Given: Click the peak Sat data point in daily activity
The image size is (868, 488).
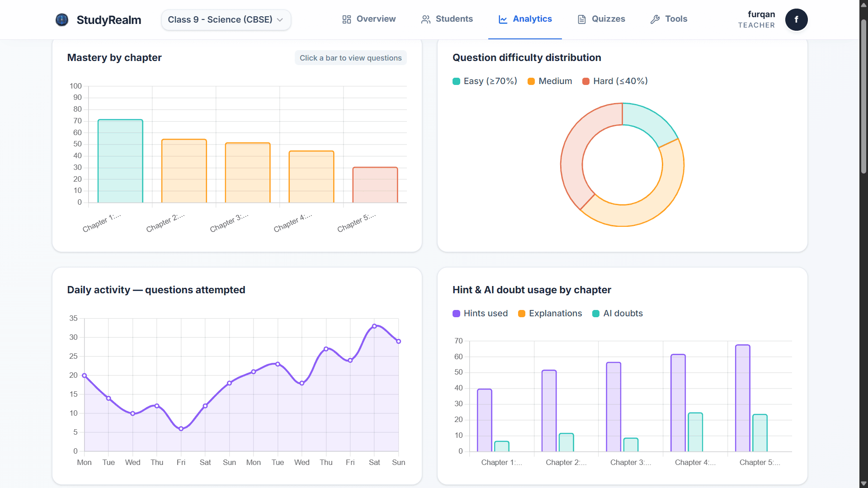Looking at the screenshot, I should (374, 326).
